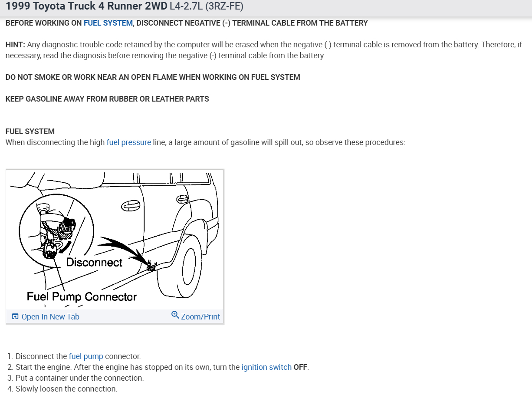
Task: Click step 4 Slowly loosen the connection
Action: point(62,389)
